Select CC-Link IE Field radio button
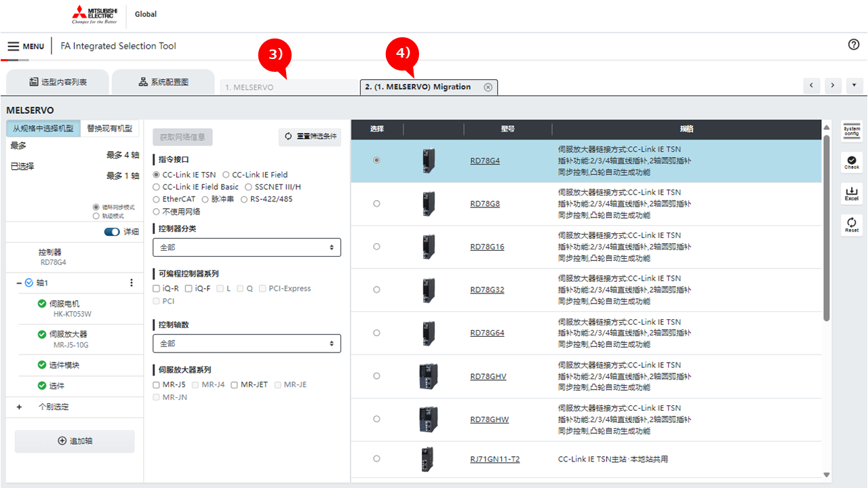Screen dimensions: 868x488 [226, 175]
